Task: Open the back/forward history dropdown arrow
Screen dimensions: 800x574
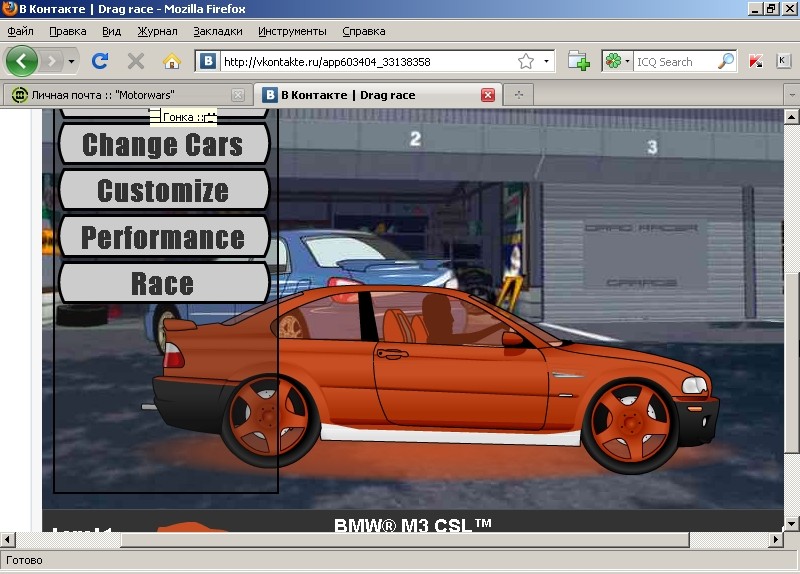Action: tap(71, 62)
